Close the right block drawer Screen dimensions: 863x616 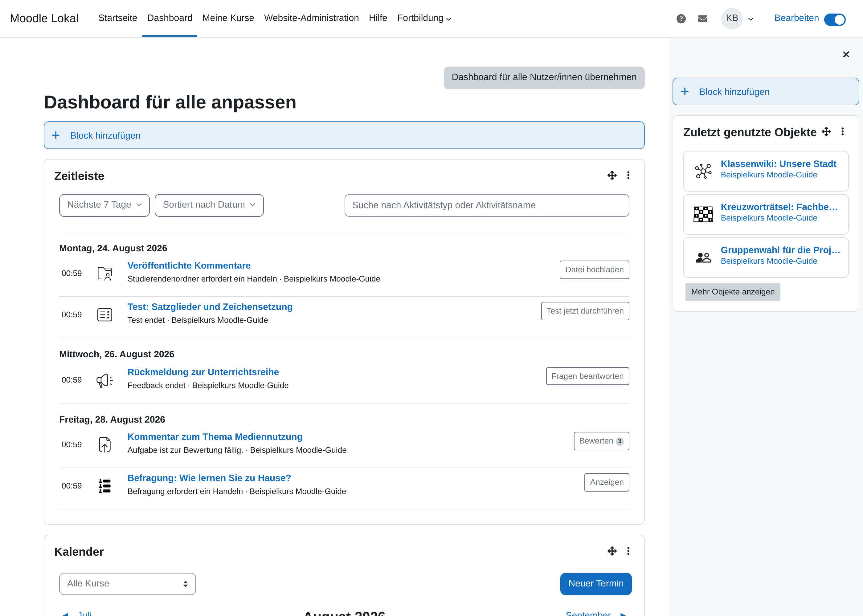tap(846, 54)
